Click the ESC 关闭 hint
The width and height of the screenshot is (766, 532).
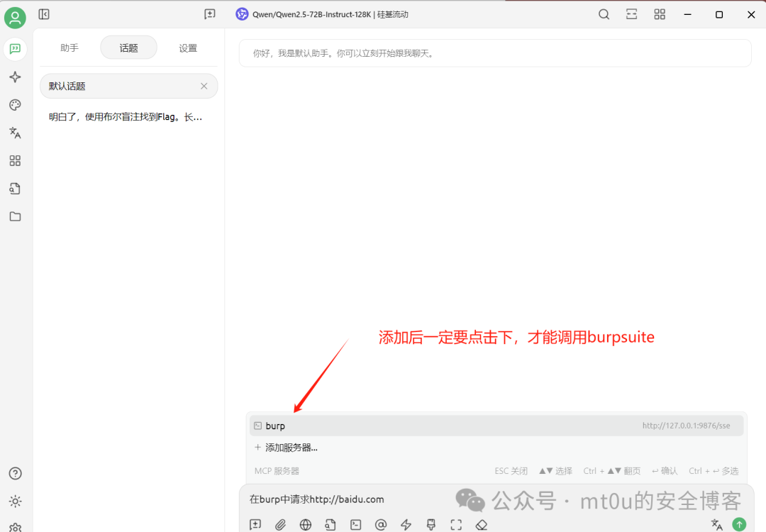point(511,471)
